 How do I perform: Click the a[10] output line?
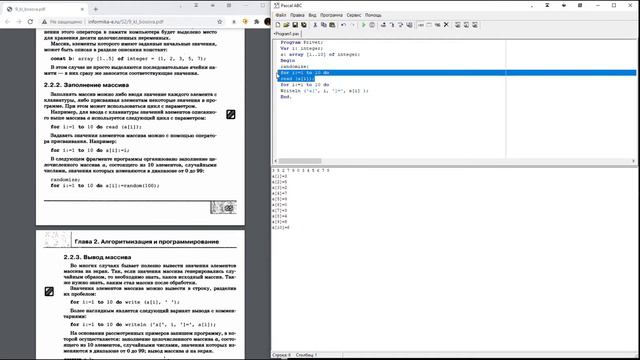pos(281,228)
